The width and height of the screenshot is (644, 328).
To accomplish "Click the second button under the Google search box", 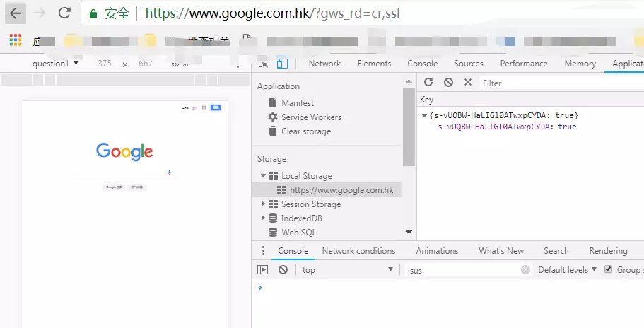I will (x=136, y=187).
